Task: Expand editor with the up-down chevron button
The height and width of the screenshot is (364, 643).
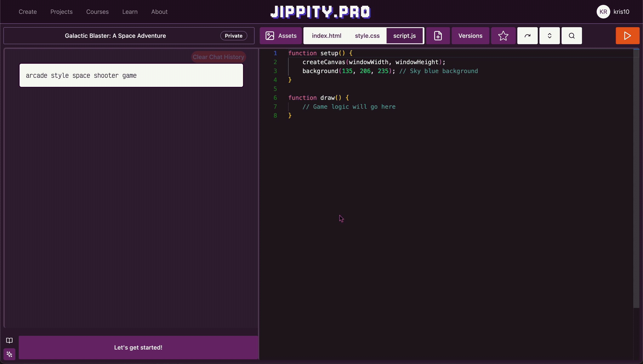Action: pos(549,36)
